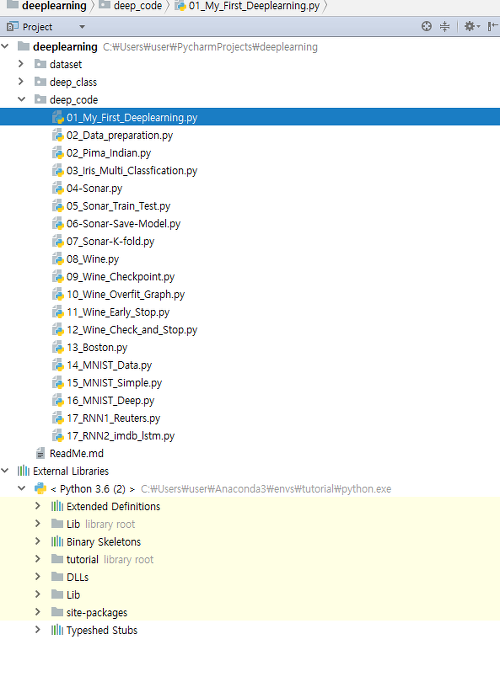This screenshot has width=500, height=682.
Task: Select 14_MNIST_Data.py file
Action: (x=109, y=365)
